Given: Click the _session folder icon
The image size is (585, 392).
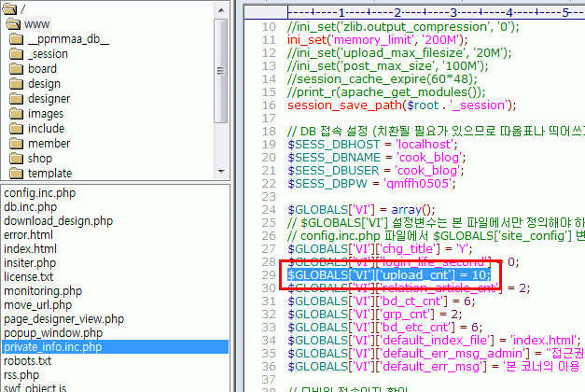Looking at the screenshot, I should [17, 54].
